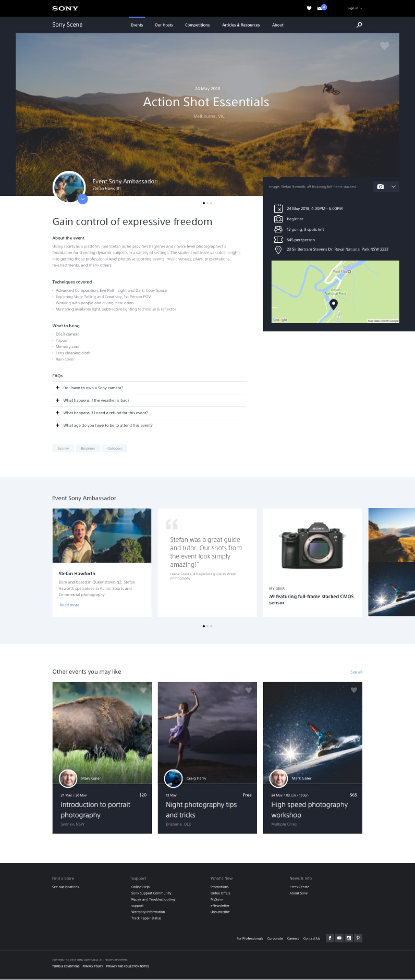Select the third hero carousel dot

tap(211, 203)
